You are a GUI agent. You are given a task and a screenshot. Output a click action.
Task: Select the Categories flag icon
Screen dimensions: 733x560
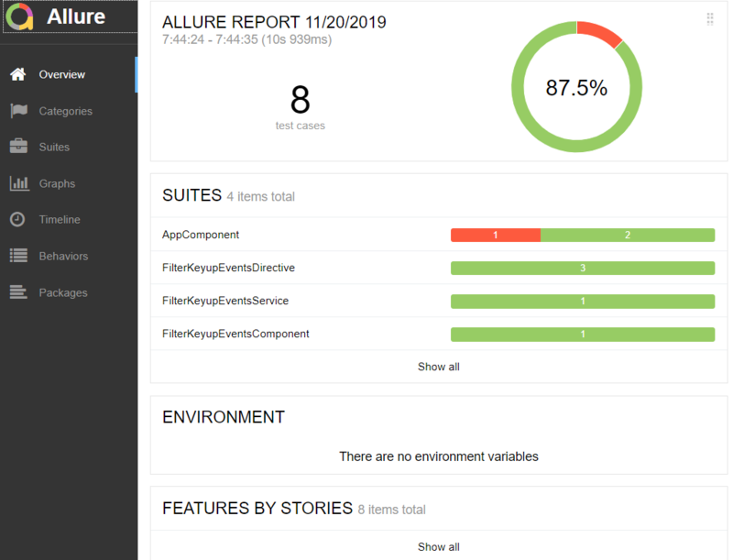[x=18, y=111]
